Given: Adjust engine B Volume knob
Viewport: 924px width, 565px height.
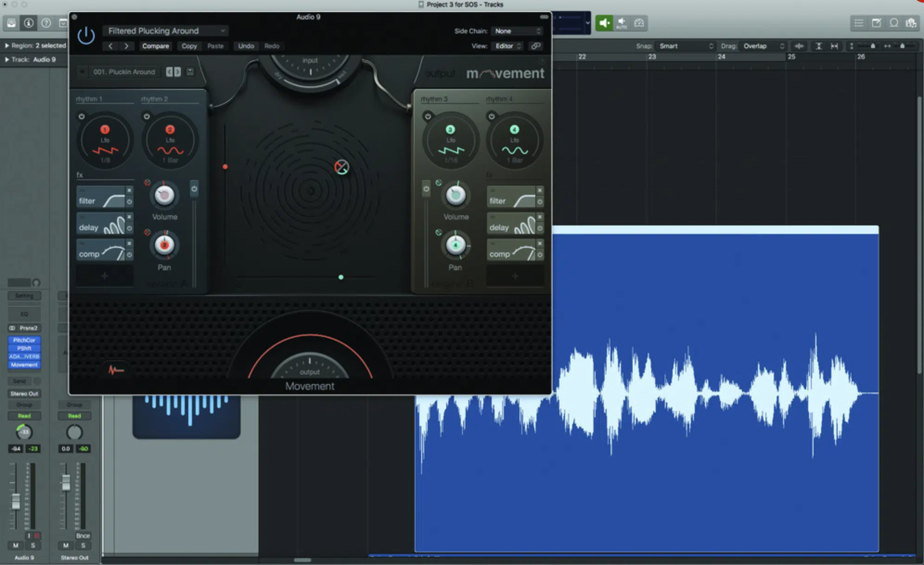Looking at the screenshot, I should [x=456, y=196].
